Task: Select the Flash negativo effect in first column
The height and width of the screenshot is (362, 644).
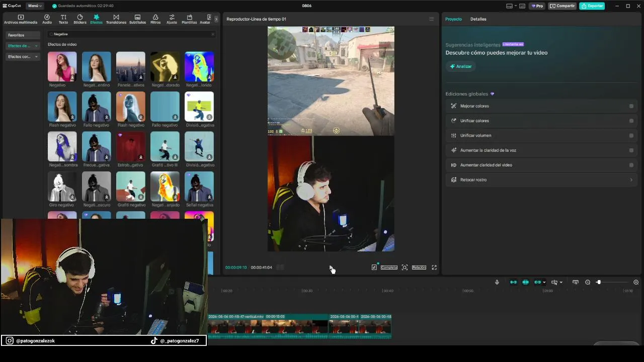Action: [x=62, y=107]
